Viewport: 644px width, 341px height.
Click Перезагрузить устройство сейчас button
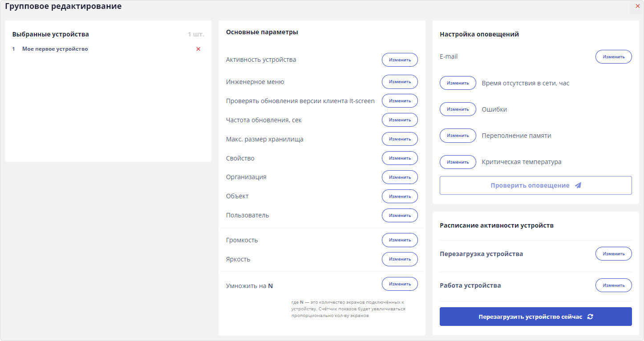[x=535, y=317]
